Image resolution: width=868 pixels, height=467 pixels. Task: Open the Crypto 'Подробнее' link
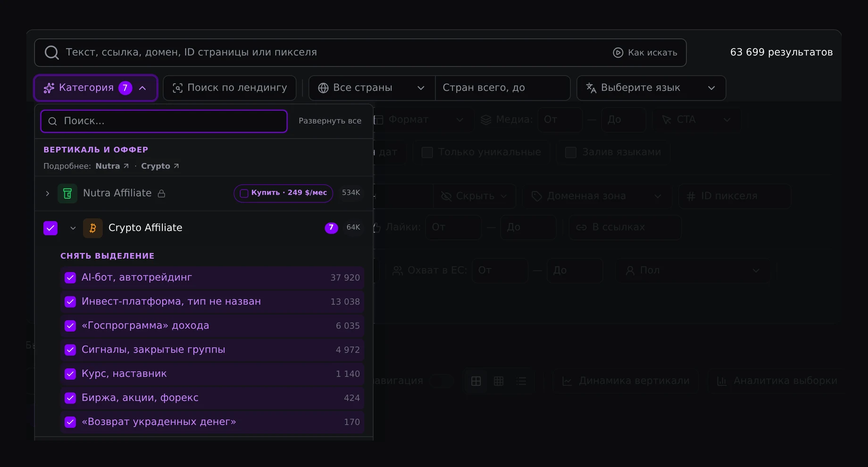pyautogui.click(x=160, y=166)
